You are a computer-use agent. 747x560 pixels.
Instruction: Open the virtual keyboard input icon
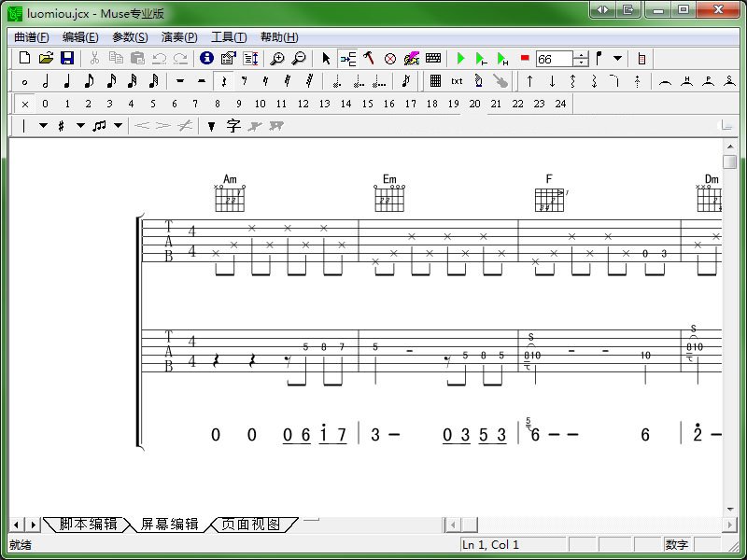click(x=433, y=58)
